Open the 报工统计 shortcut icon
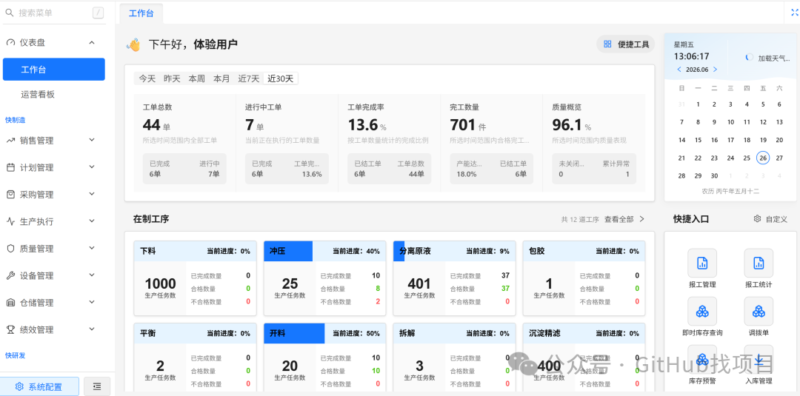 [x=758, y=263]
